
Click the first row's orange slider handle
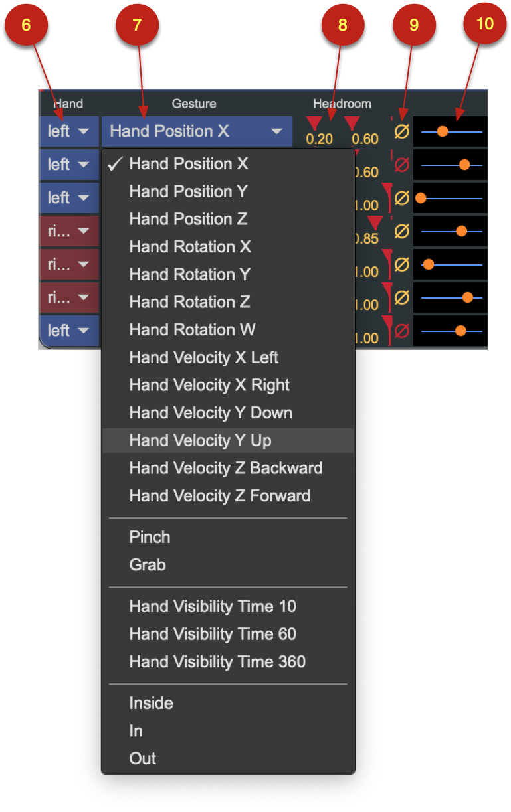click(x=442, y=131)
